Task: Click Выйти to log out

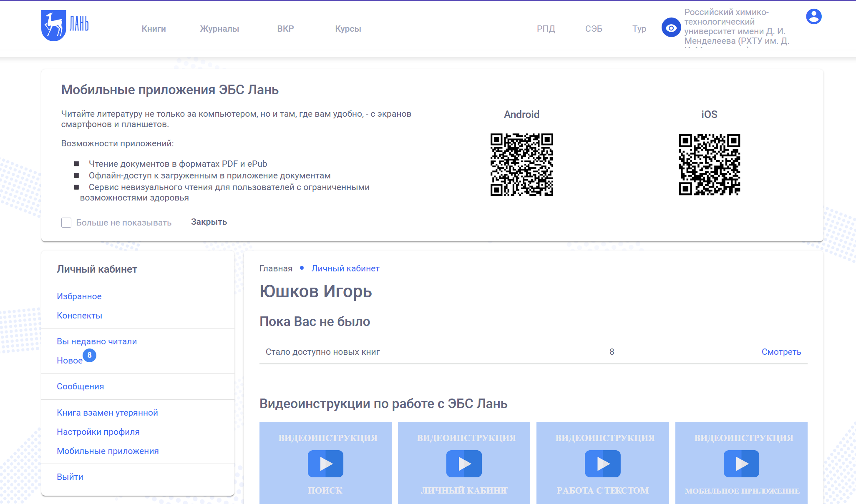Action: [x=70, y=477]
